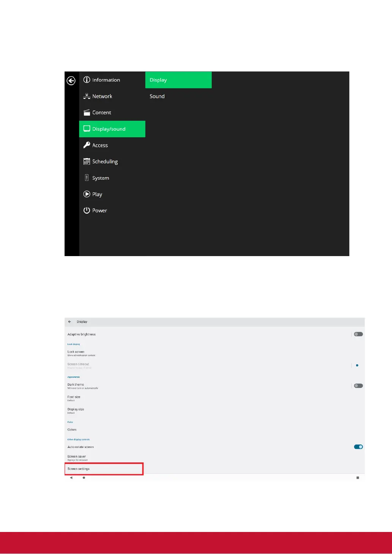Image resolution: width=392 pixels, height=554 pixels.
Task: Click the Information icon in the menu
Action: pyautogui.click(x=87, y=80)
